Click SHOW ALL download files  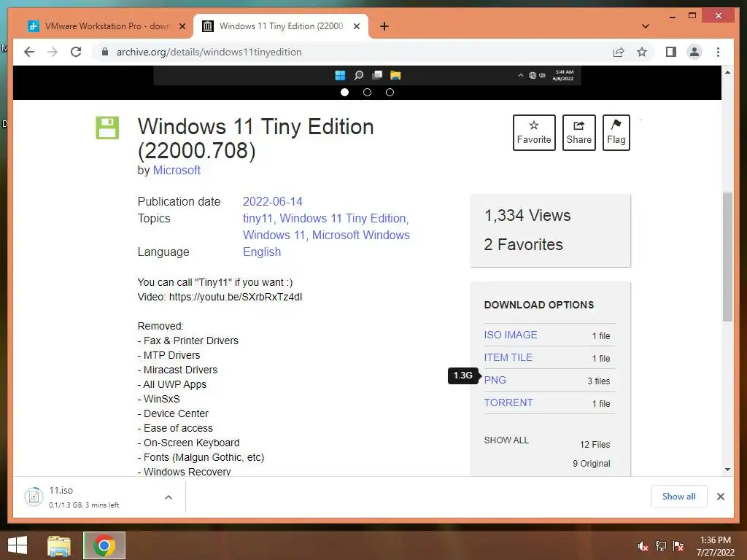[x=506, y=440]
